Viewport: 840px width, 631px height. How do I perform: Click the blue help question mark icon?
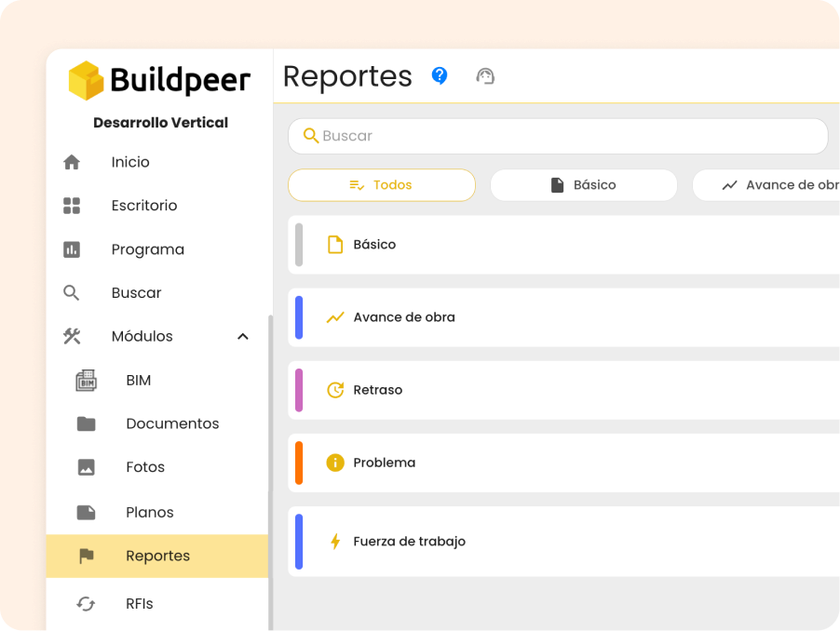pos(439,76)
